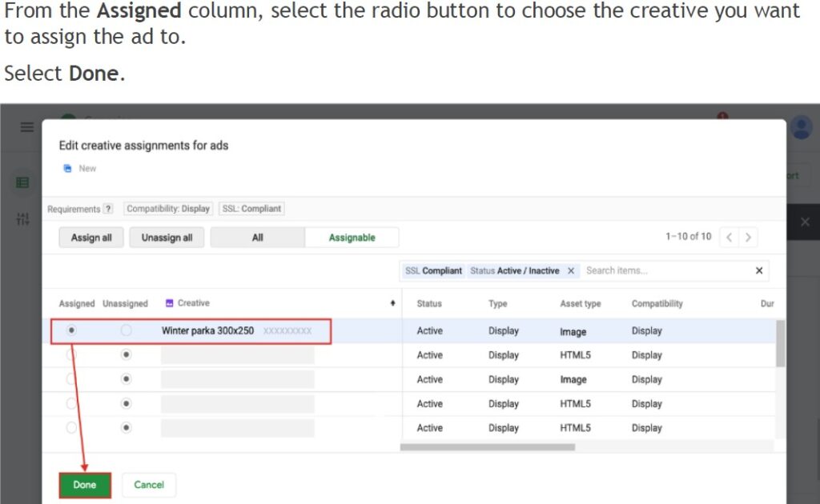Screen dimensions: 820x504
Task: Click the SSL Compliant filter chip
Action: tap(433, 270)
